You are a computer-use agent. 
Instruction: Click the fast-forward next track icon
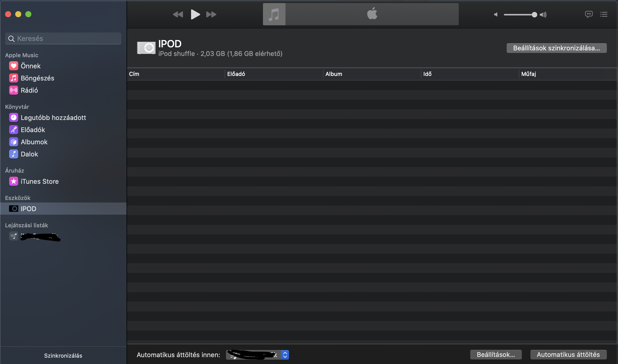point(211,14)
